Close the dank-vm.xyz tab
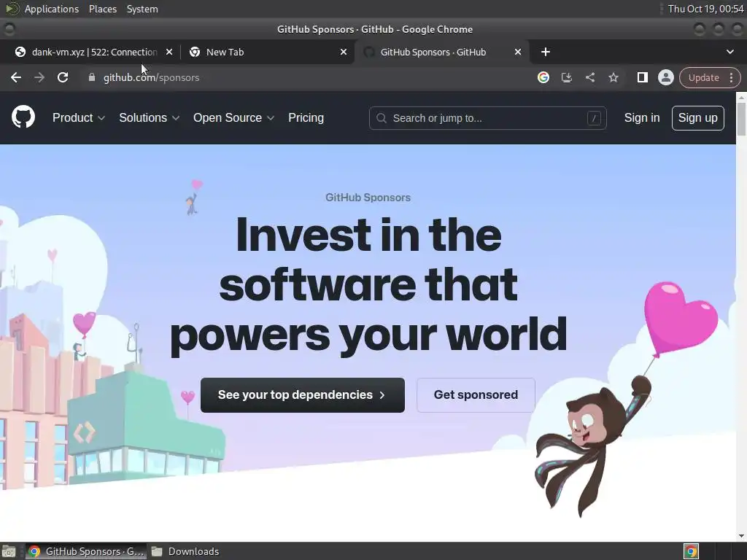The height and width of the screenshot is (560, 747). [x=169, y=52]
